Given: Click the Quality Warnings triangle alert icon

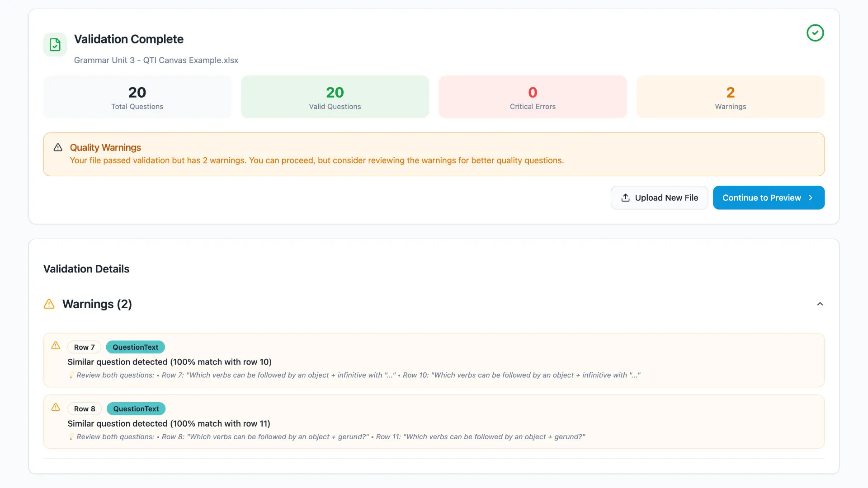Looking at the screenshot, I should tap(58, 147).
